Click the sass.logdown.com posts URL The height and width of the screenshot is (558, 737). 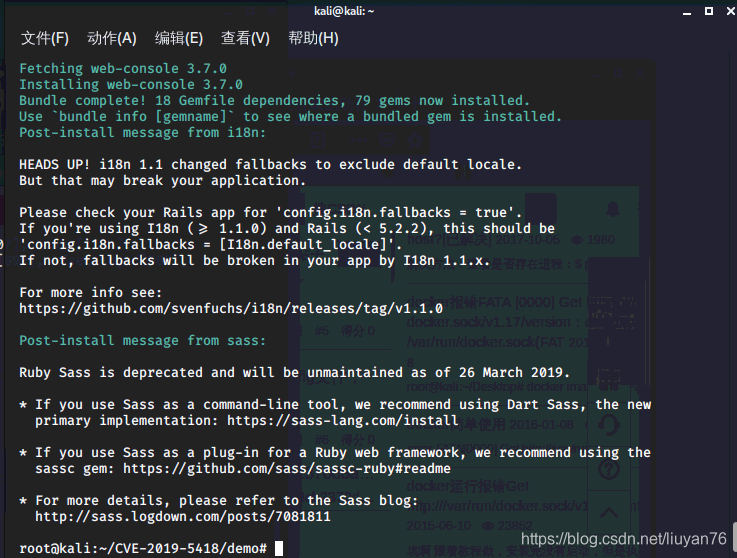(x=183, y=516)
